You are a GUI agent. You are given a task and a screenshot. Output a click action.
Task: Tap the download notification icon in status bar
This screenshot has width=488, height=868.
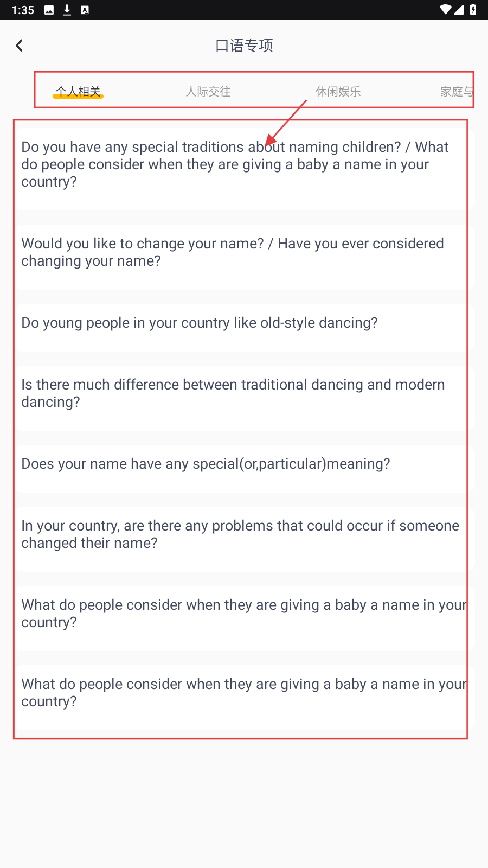coord(67,10)
